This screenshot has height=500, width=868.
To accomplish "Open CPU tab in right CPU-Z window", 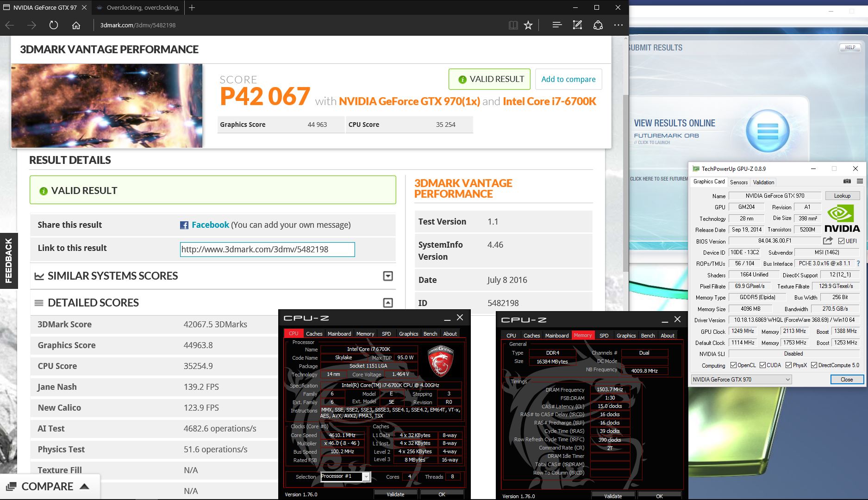I will click(x=511, y=335).
